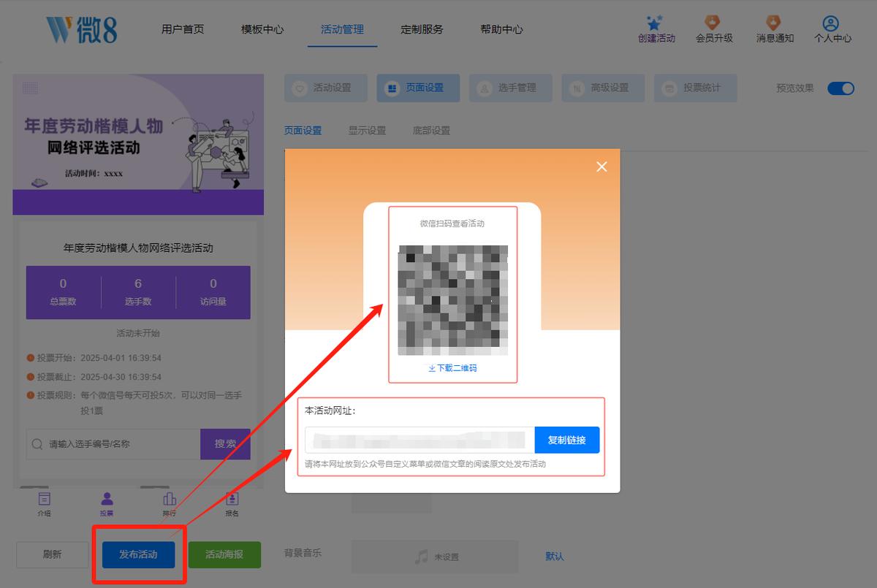877x588 pixels.
Task: Select the 显示设置 sub-tab
Action: pos(367,130)
